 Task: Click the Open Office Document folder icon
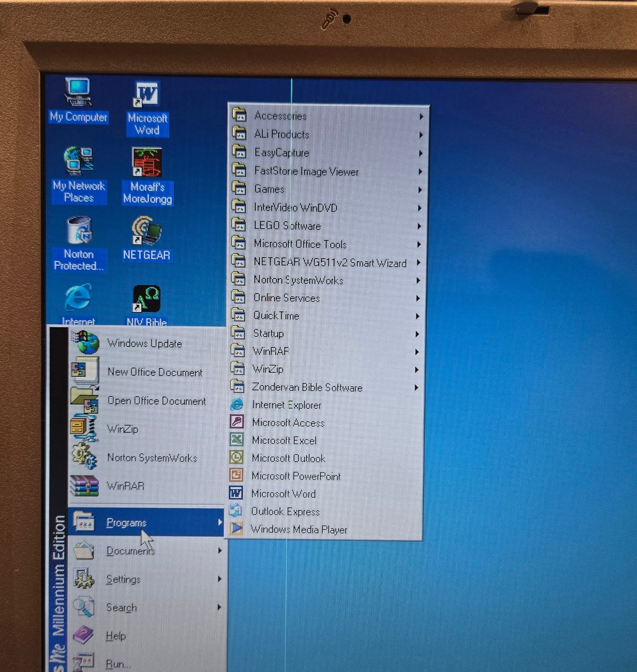tap(85, 400)
